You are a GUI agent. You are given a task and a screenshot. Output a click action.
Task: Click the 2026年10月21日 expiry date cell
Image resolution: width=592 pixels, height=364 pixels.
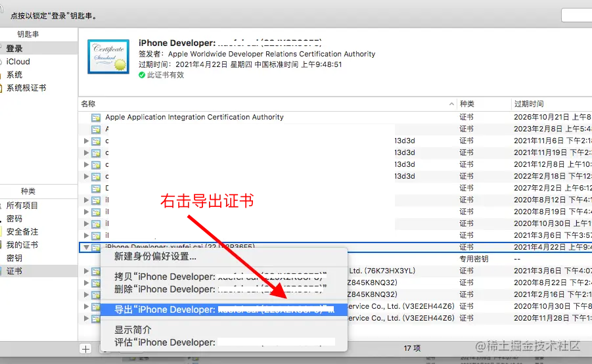[553, 118]
